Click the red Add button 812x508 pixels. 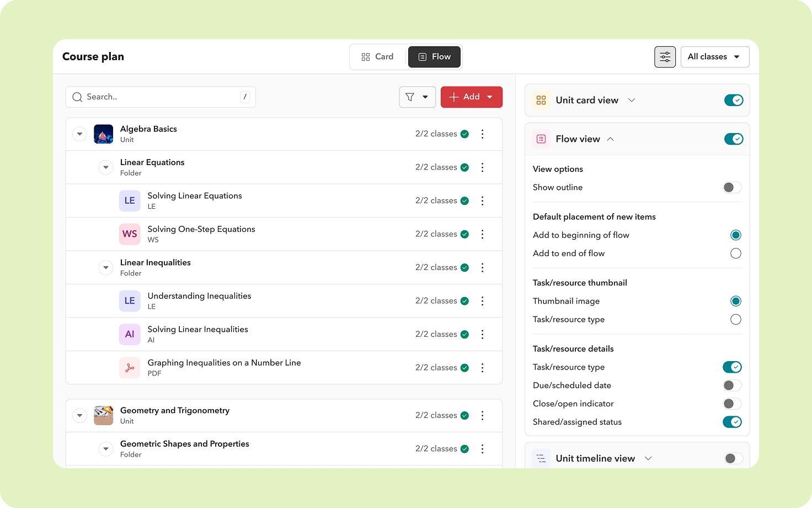[x=471, y=97]
